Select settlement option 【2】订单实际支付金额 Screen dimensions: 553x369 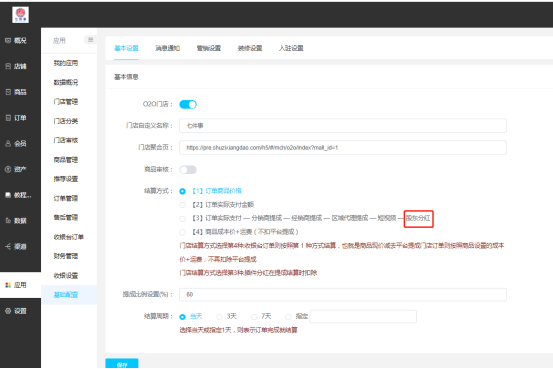tap(182, 205)
